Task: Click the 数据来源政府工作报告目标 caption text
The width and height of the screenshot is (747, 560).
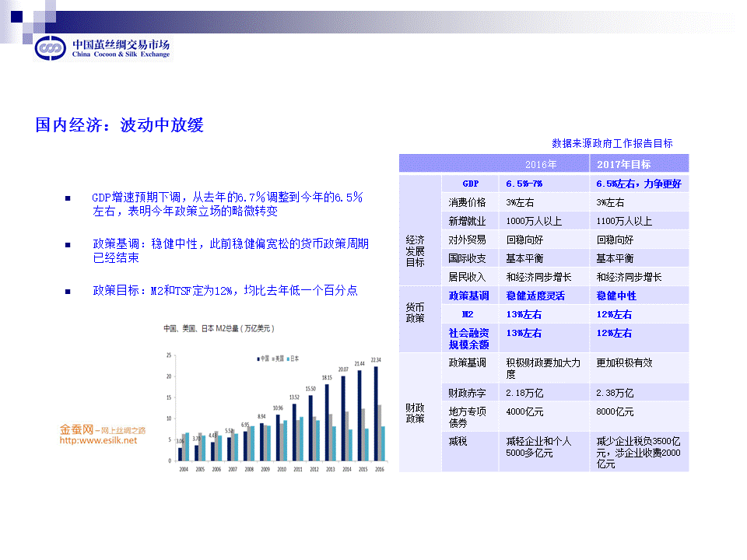Action: click(612, 143)
